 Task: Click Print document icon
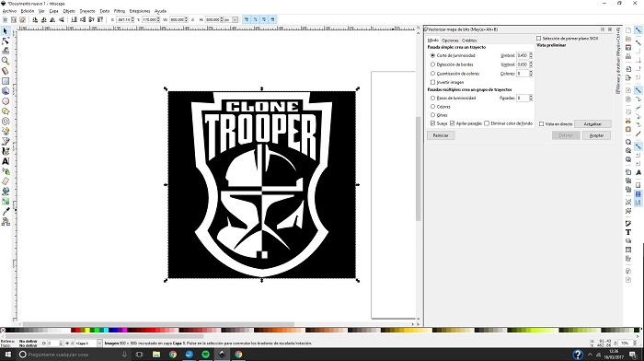(628, 57)
